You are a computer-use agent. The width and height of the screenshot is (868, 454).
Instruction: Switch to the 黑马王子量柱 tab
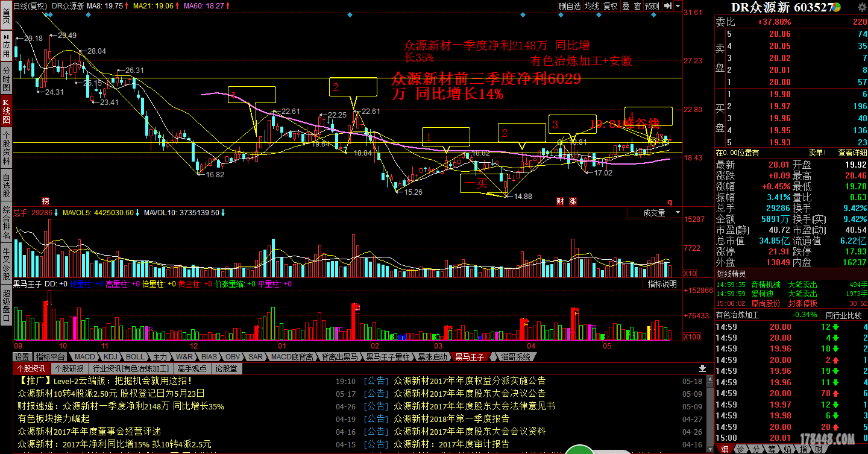point(388,357)
